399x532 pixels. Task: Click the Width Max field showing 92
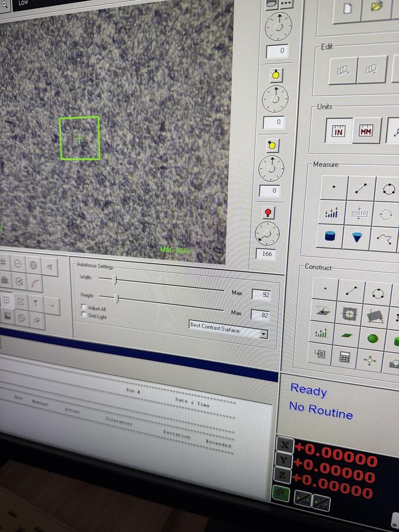261,294
